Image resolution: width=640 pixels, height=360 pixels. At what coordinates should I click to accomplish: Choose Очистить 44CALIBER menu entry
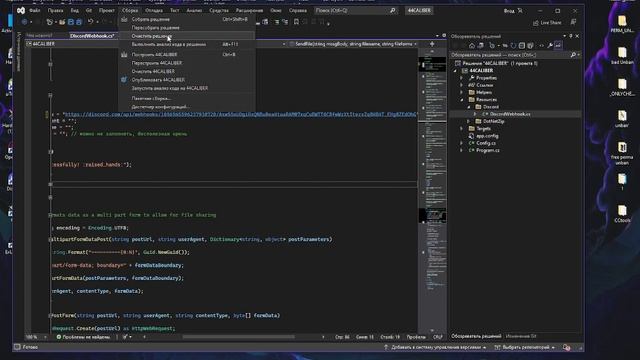pyautogui.click(x=187, y=71)
